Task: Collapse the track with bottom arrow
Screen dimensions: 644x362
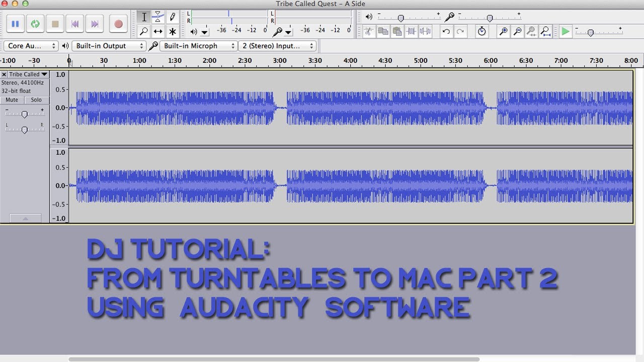Action: click(25, 218)
